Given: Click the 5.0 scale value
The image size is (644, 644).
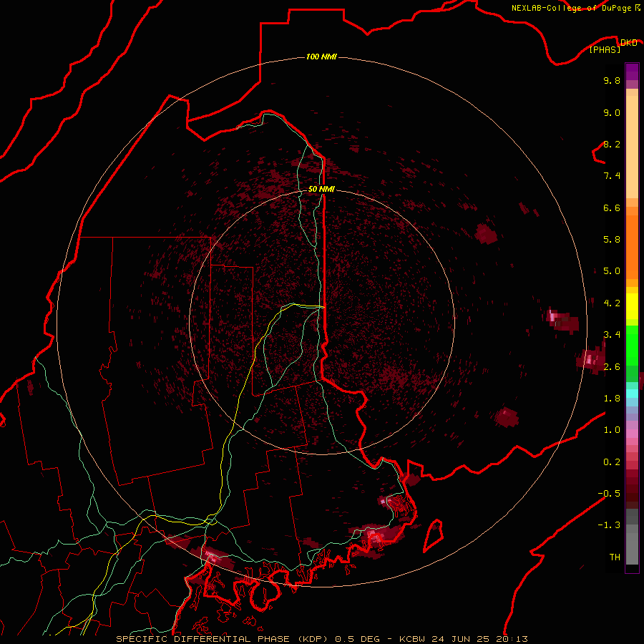Looking at the screenshot, I should 612,271.
